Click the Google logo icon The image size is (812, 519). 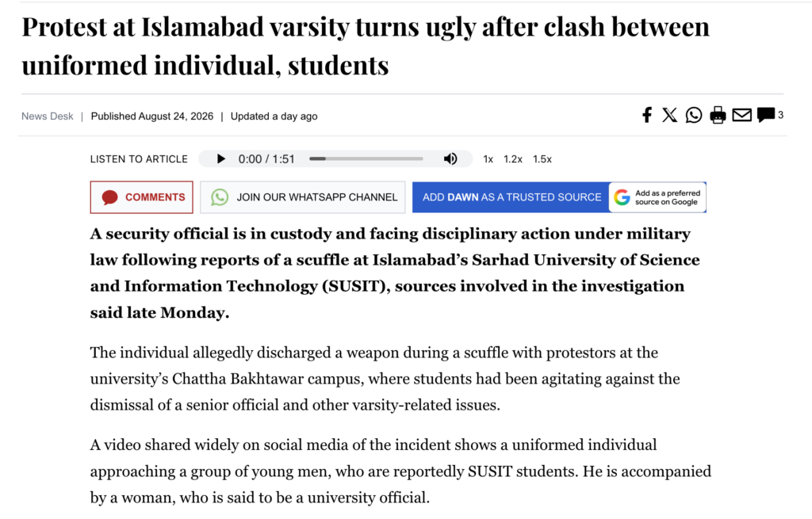coord(622,197)
